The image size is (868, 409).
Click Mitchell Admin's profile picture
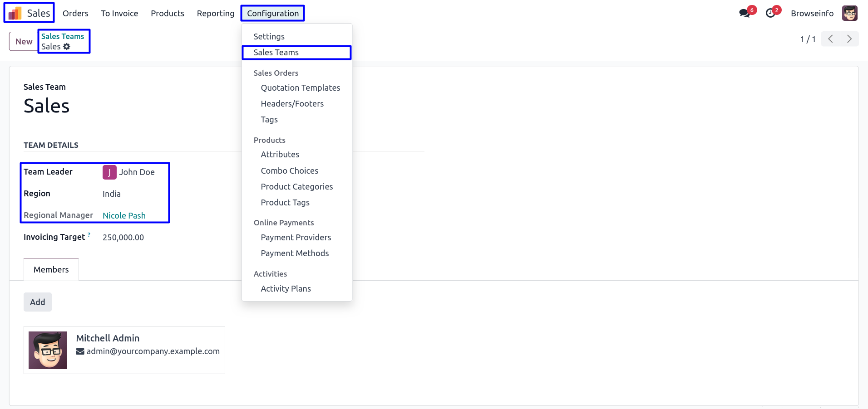pyautogui.click(x=48, y=350)
